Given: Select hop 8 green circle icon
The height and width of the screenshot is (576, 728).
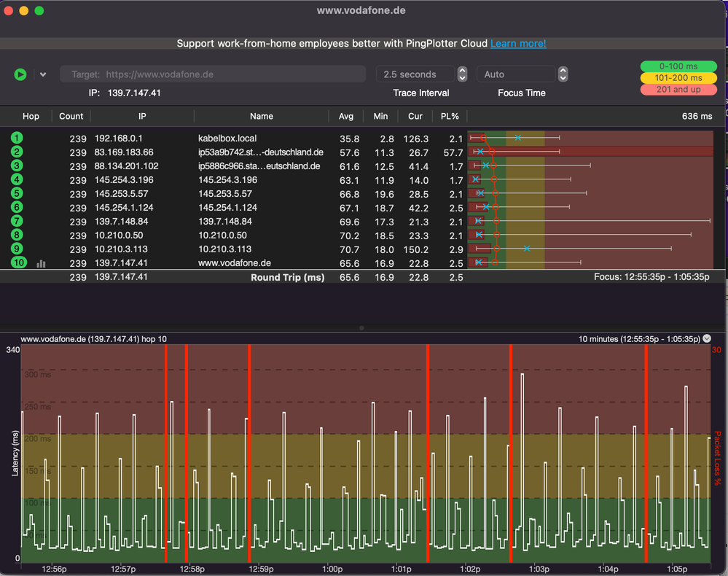Looking at the screenshot, I should pyautogui.click(x=17, y=235).
